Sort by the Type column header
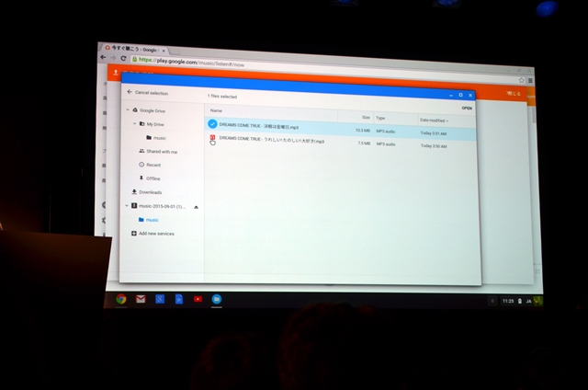588x390 pixels. coord(380,118)
